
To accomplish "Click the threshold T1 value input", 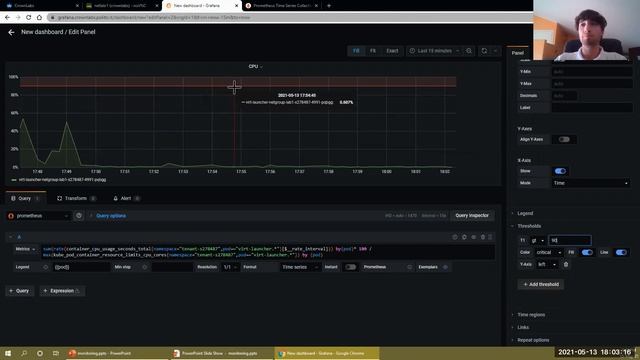I will (x=570, y=240).
